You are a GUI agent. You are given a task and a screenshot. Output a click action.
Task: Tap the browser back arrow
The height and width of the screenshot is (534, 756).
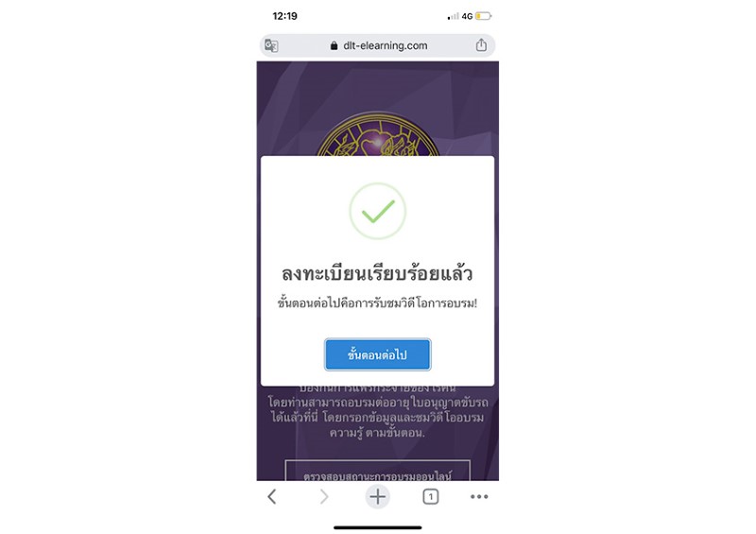pos(272,496)
